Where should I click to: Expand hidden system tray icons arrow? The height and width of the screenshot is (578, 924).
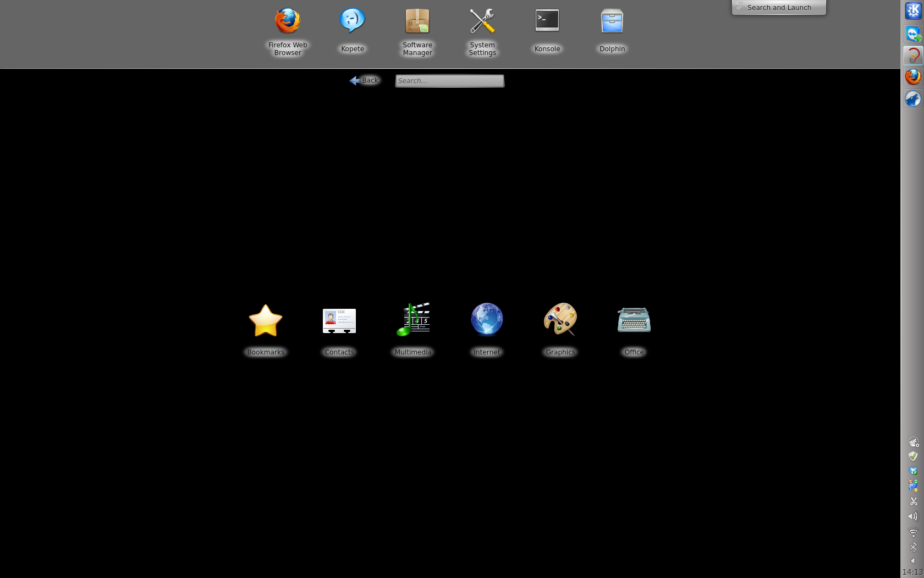[x=913, y=561]
